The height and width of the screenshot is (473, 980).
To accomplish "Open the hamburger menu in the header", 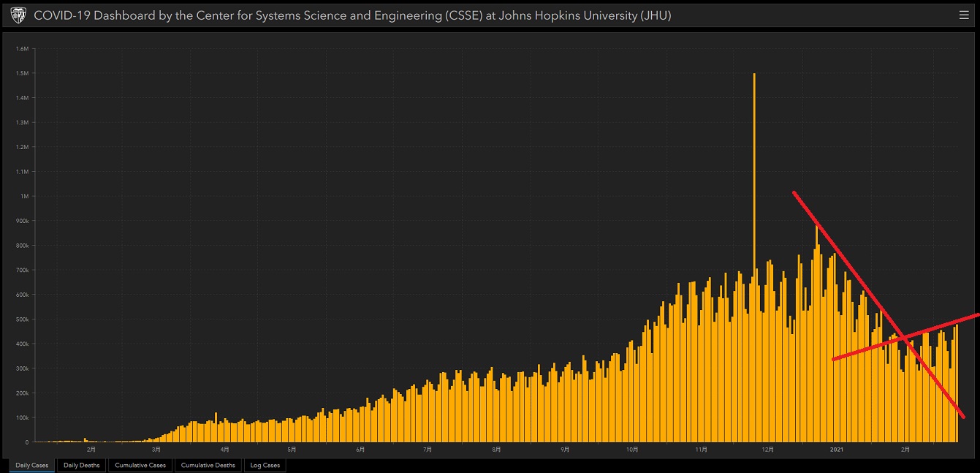I will click(x=963, y=15).
